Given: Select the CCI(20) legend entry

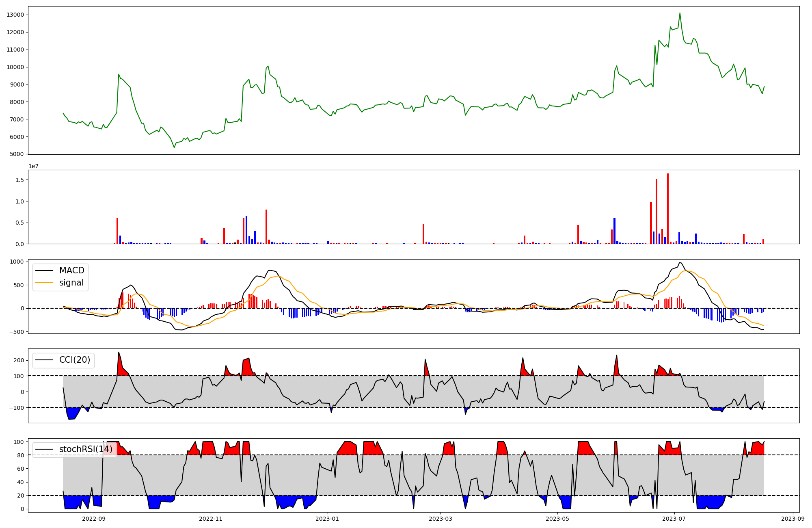Looking at the screenshot, I should pos(75,360).
